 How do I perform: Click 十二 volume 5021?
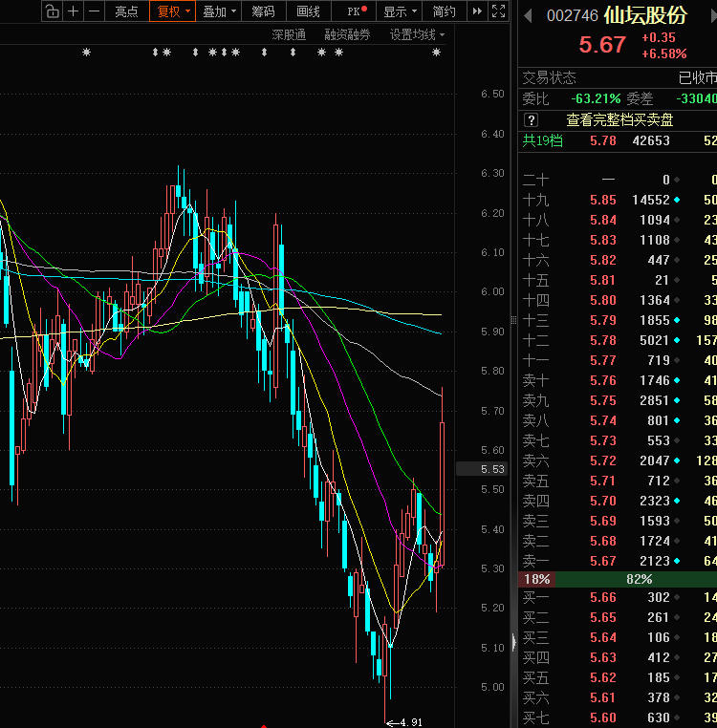[655, 340]
